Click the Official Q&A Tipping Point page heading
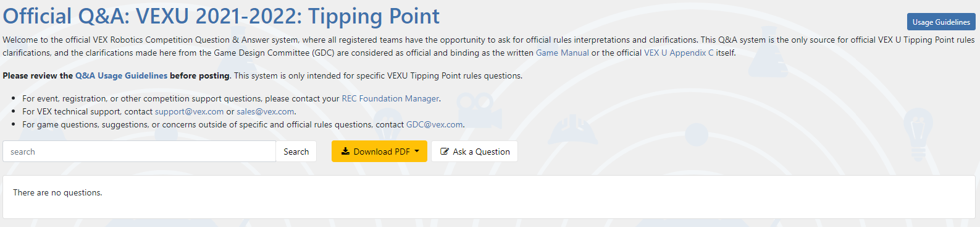Image resolution: width=980 pixels, height=227 pixels. [x=222, y=16]
